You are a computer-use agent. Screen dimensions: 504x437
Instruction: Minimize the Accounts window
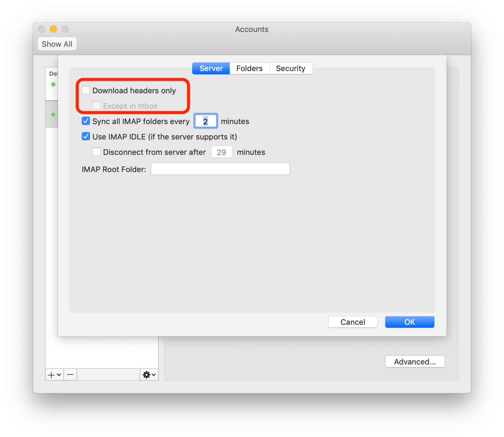pyautogui.click(x=53, y=29)
